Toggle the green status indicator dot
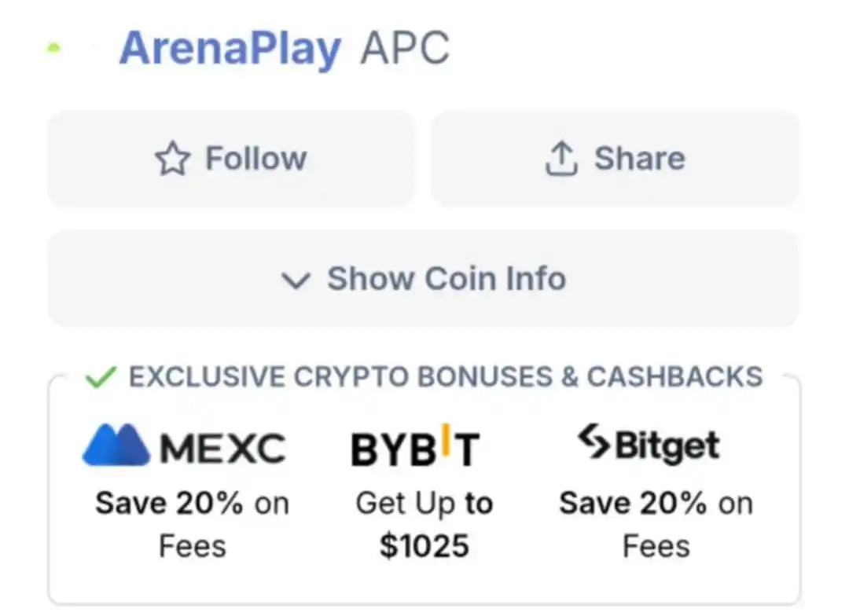849x616 pixels. (x=52, y=49)
